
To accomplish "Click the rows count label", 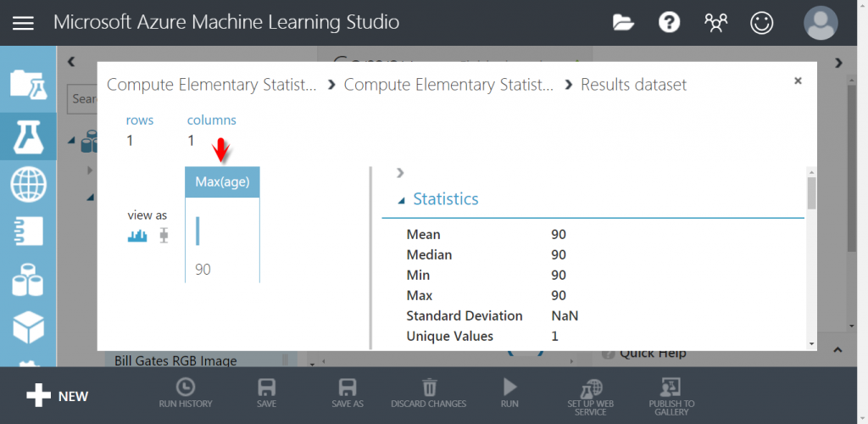I will (140, 120).
